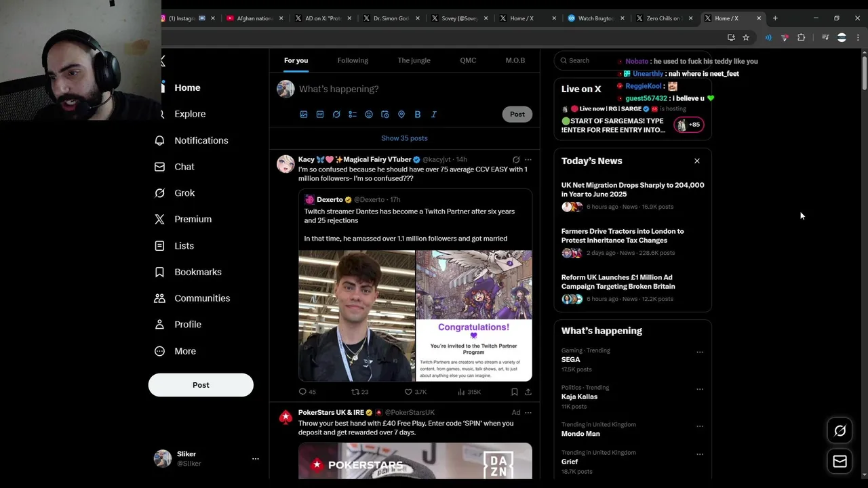Like Kacy's post with 3.7K likes

(408, 392)
